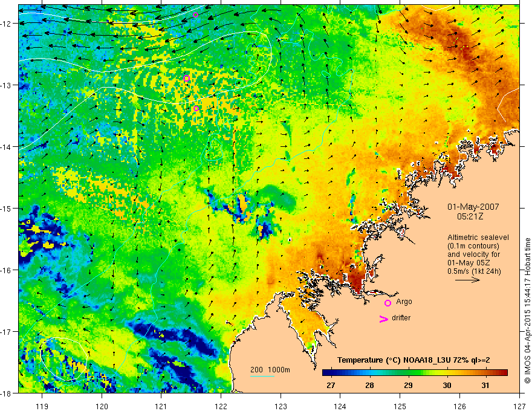Screen dimensions: 532x411
Task: Click colorbar tick label 28
Action: tap(369, 386)
